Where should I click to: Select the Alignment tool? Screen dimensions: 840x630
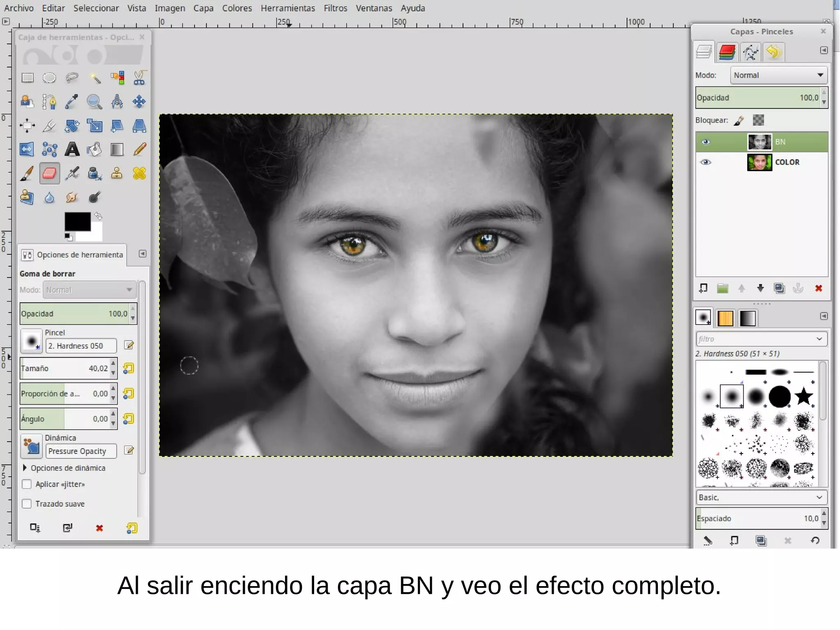(x=27, y=125)
